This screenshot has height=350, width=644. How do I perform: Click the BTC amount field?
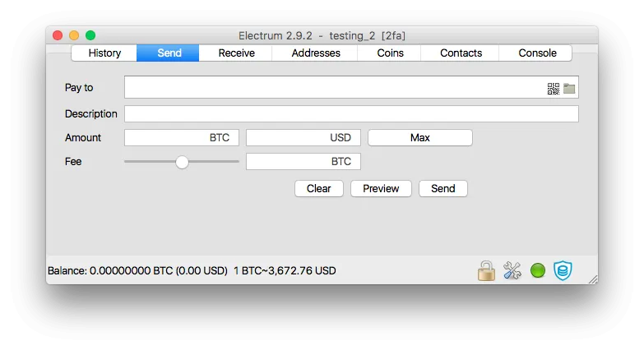click(x=182, y=137)
